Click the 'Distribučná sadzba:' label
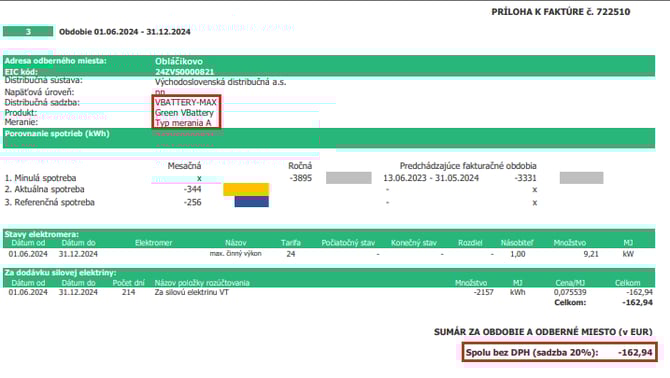Viewport: 670px width, 378px height. (42, 103)
